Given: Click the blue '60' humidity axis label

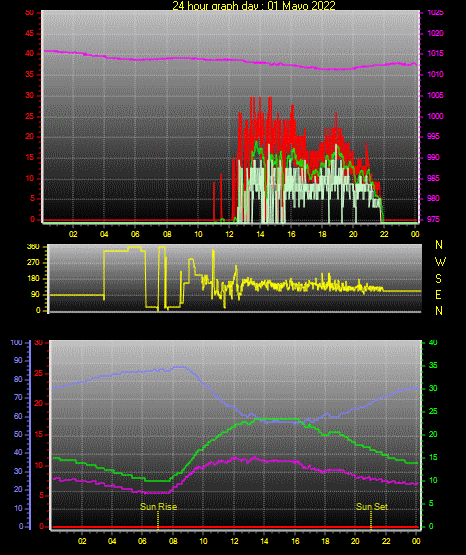Looking at the screenshot, I should 18,416.
